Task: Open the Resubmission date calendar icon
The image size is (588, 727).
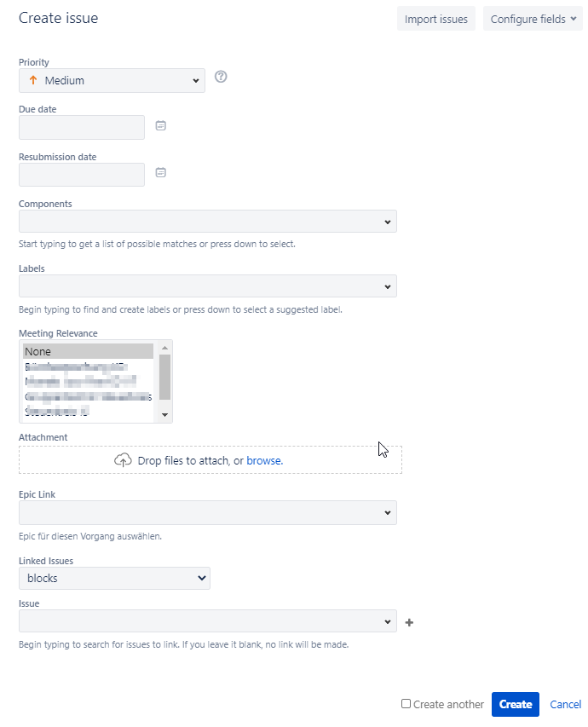Action: click(x=160, y=172)
